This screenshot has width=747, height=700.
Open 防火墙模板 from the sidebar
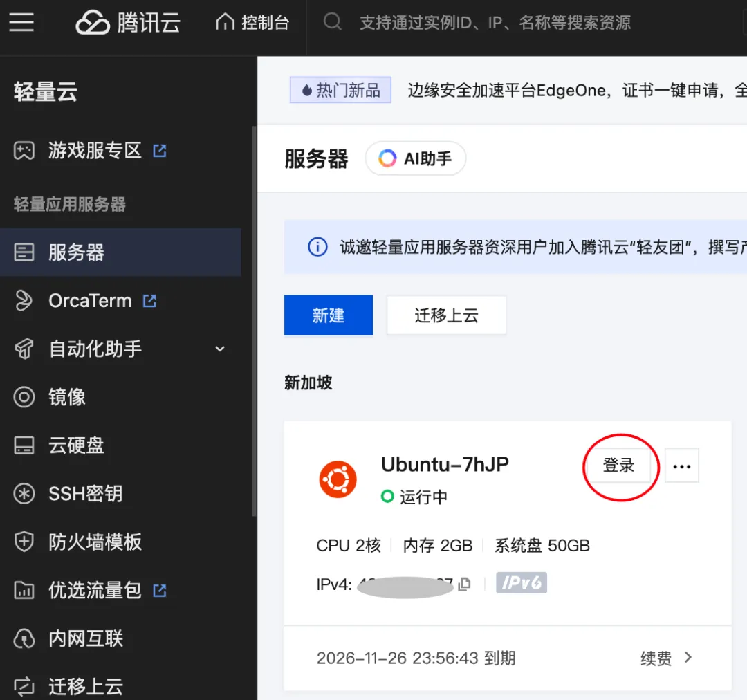[95, 542]
